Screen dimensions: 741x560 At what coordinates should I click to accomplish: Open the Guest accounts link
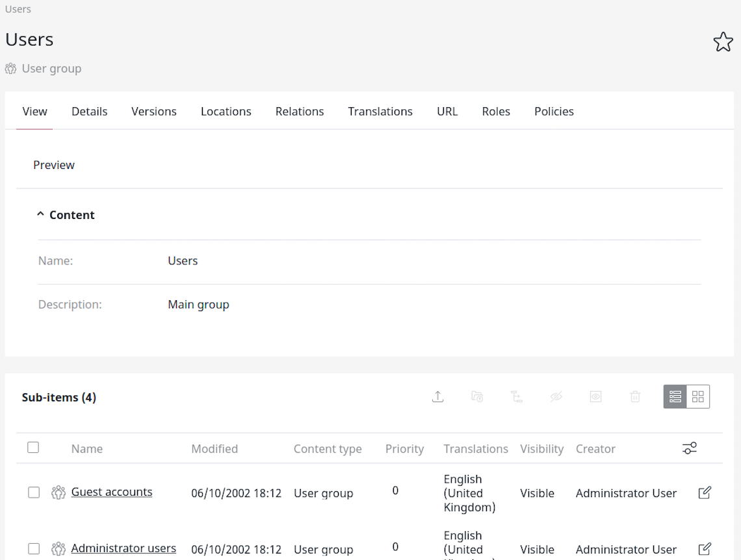tap(112, 492)
